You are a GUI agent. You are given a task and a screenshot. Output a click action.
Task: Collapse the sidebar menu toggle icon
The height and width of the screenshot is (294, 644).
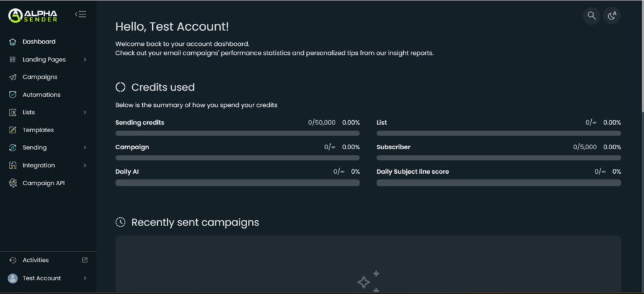coord(80,14)
